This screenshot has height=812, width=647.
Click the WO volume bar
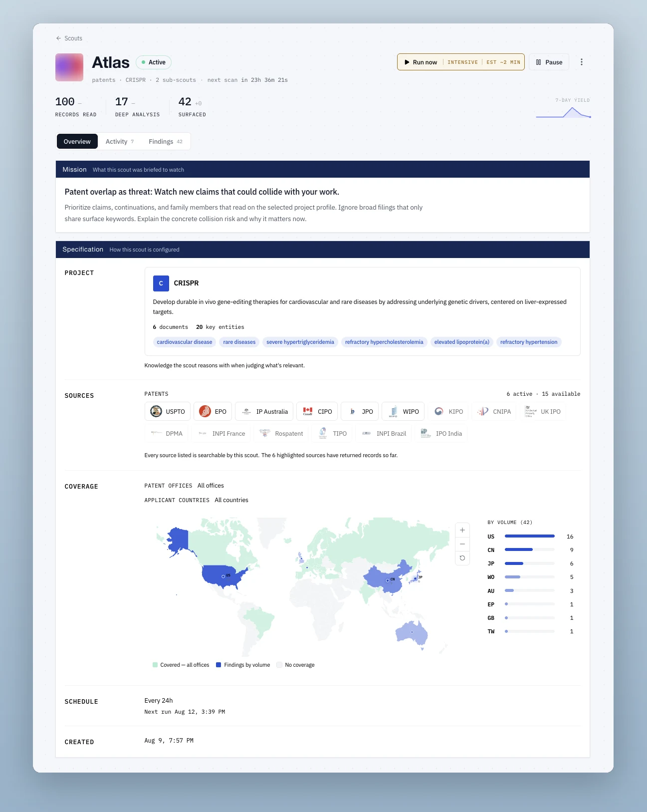(530, 577)
